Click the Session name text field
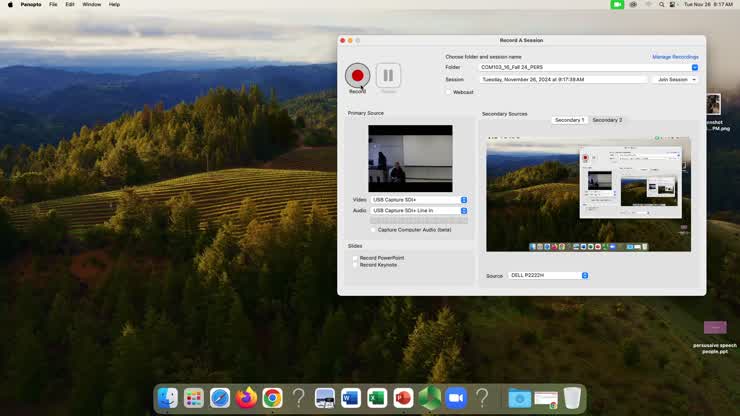The height and width of the screenshot is (416, 740). click(563, 79)
